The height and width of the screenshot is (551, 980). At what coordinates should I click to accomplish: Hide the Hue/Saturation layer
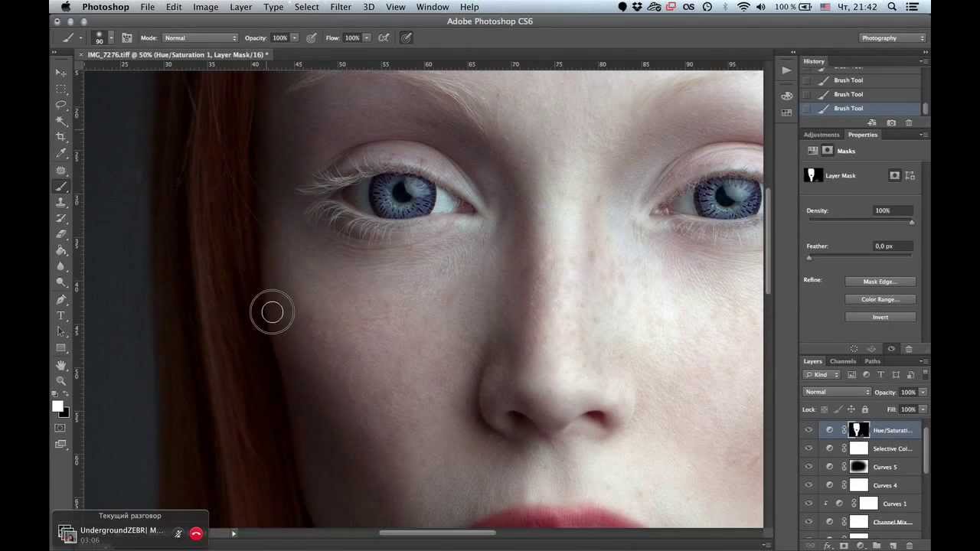[808, 430]
